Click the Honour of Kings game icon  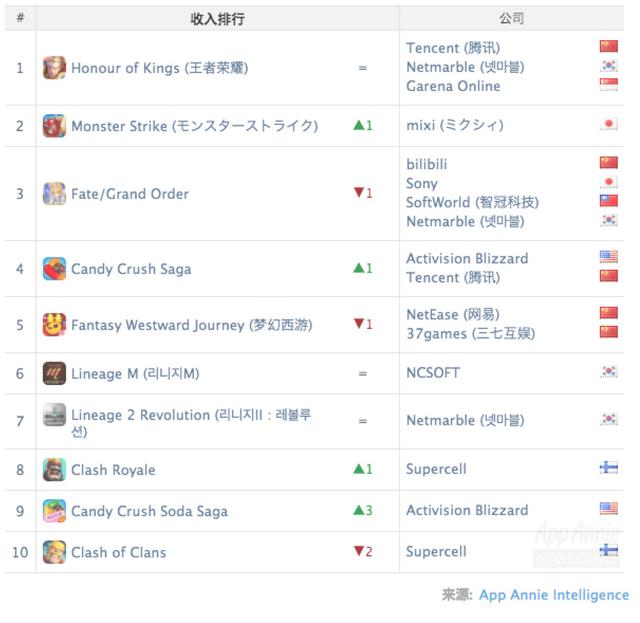click(x=54, y=68)
